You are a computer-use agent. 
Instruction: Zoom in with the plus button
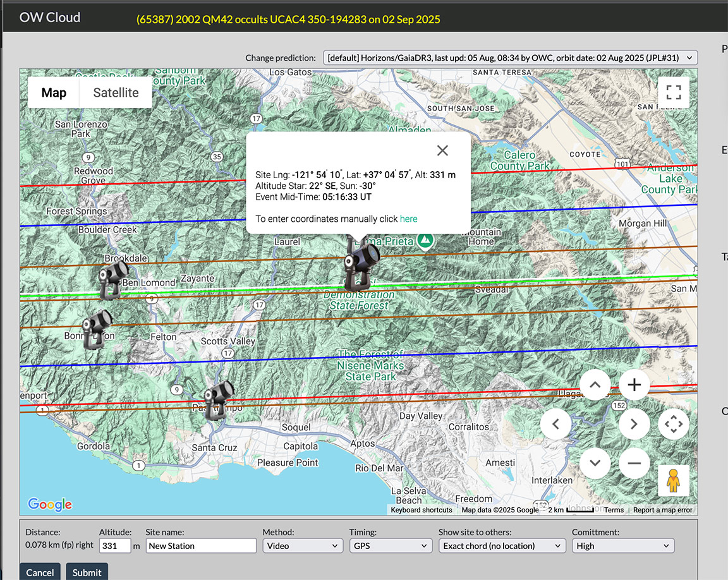click(634, 385)
